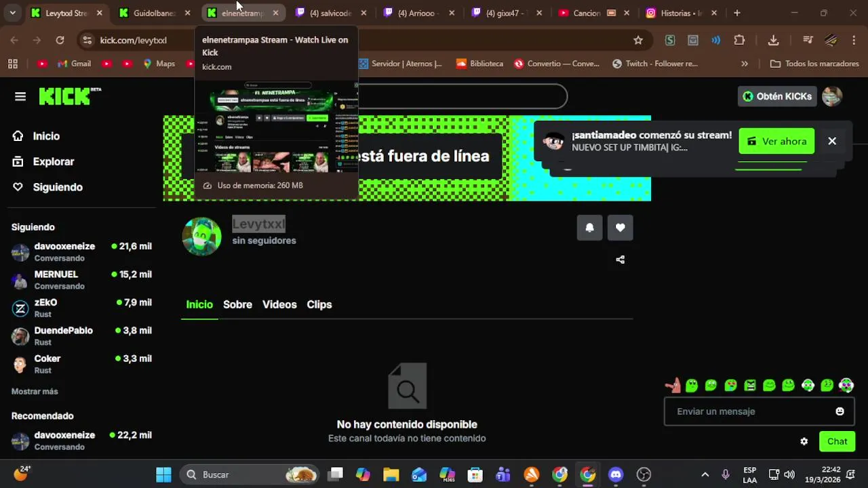Open the Kick hamburger menu
This screenshot has width=868, height=488.
20,96
